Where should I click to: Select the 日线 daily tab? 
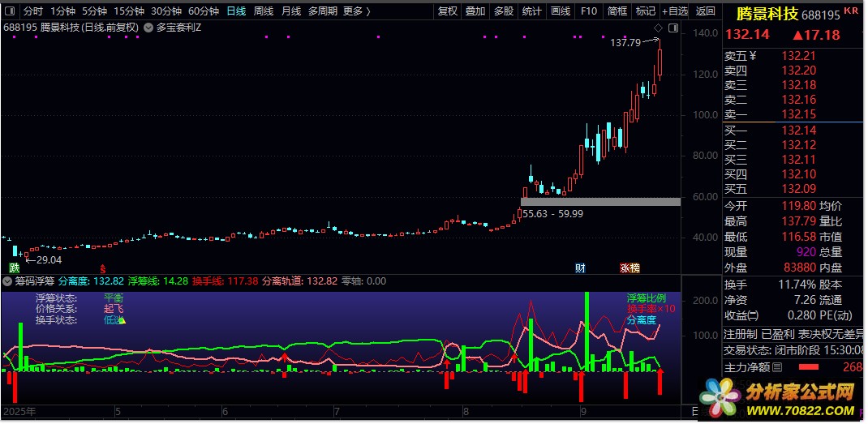click(236, 11)
